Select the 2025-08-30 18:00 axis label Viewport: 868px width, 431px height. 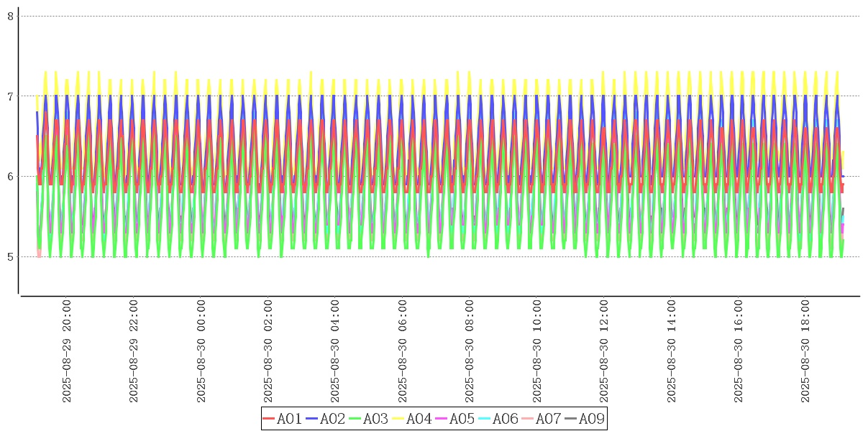[x=805, y=351]
